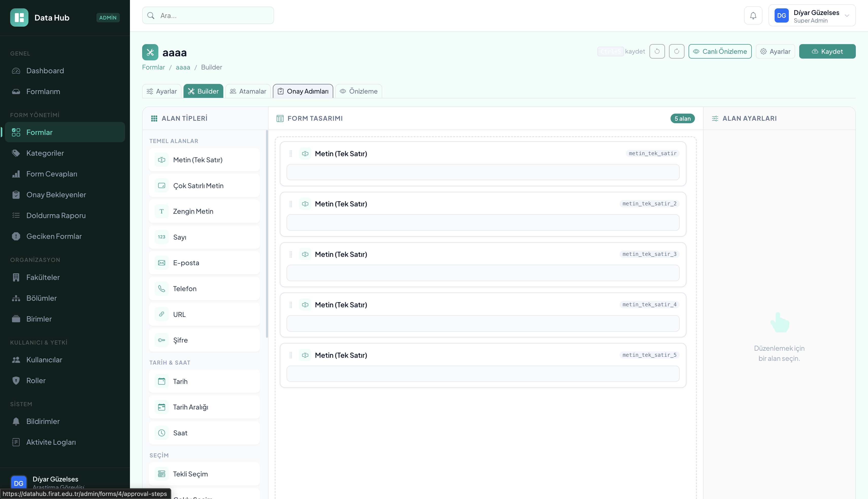Click the Formlar breadcrumb link
Screen dimensions: 868x499
click(153, 67)
